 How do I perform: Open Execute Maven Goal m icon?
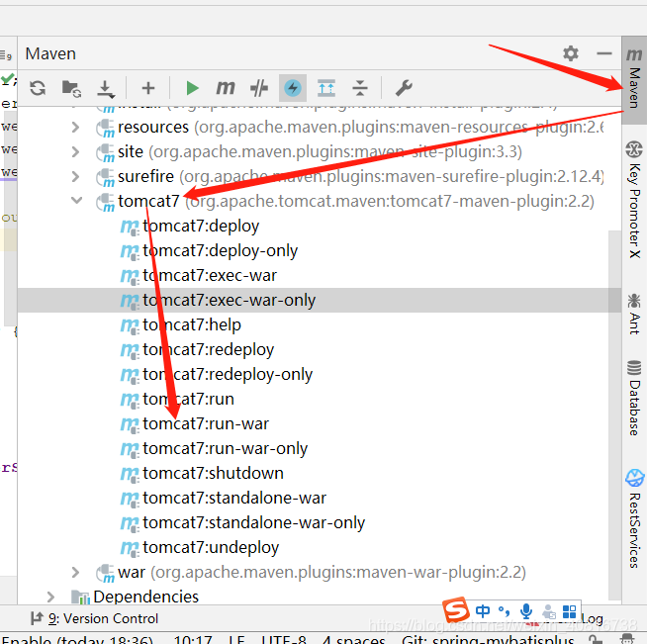[x=226, y=87]
